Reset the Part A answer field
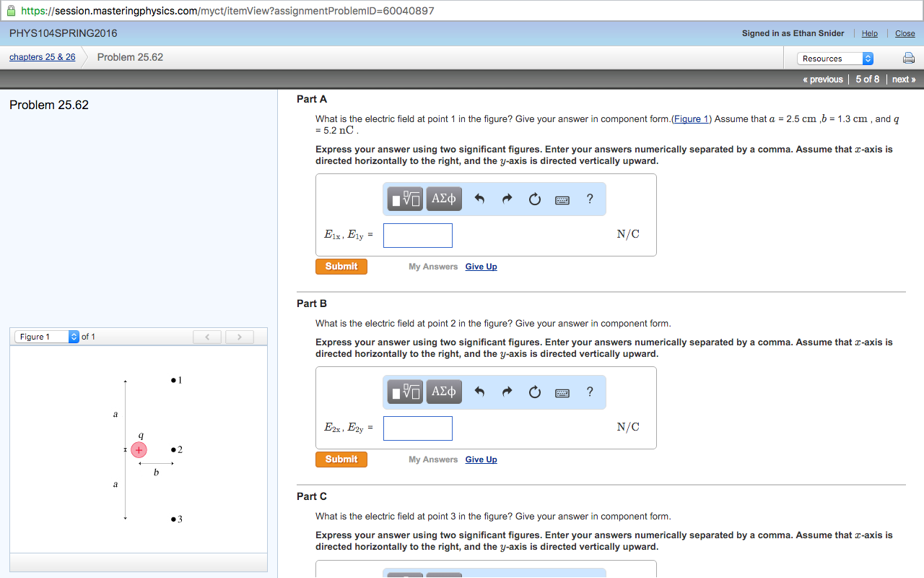The width and height of the screenshot is (924, 578). pos(535,199)
